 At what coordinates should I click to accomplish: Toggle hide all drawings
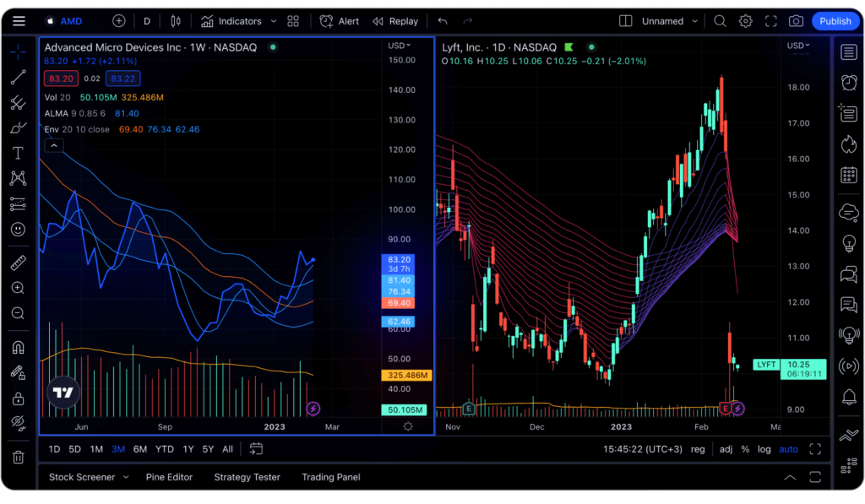tap(19, 423)
